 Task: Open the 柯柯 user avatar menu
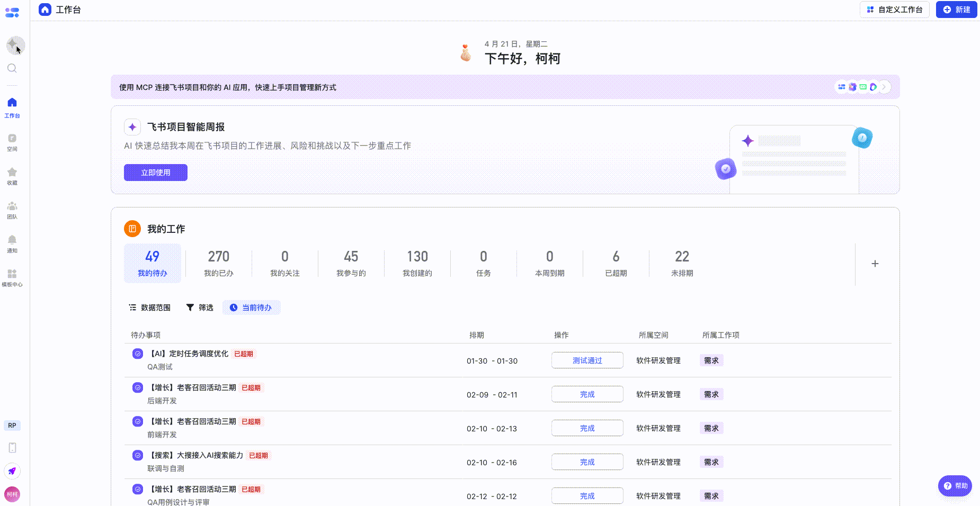pos(12,494)
